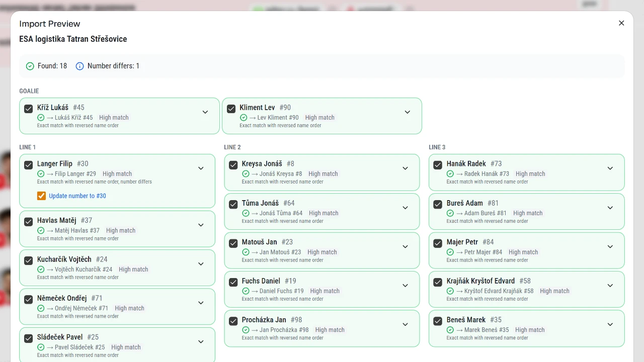Click match status icon under Procházka Jan
Image resolution: width=644 pixels, height=362 pixels.
click(246, 330)
